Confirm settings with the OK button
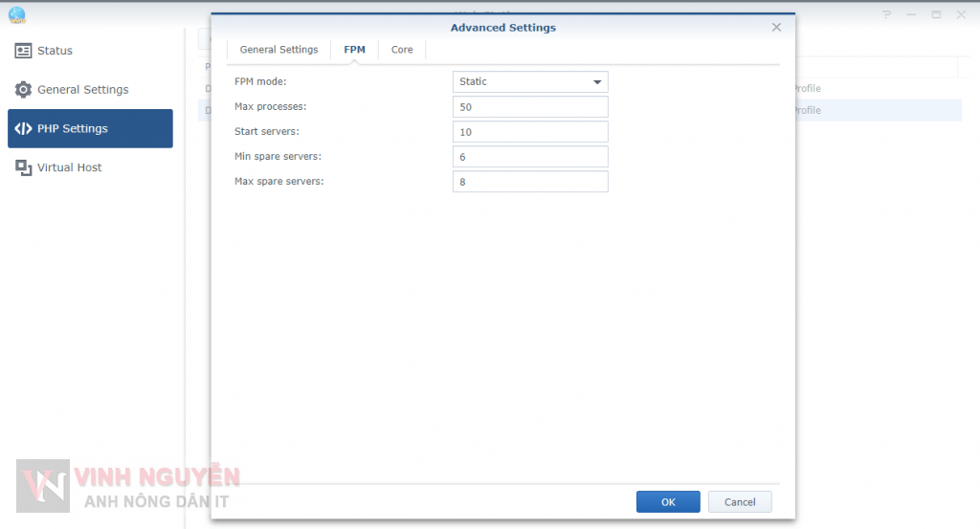Screen dimensions: 980x529 668,502
